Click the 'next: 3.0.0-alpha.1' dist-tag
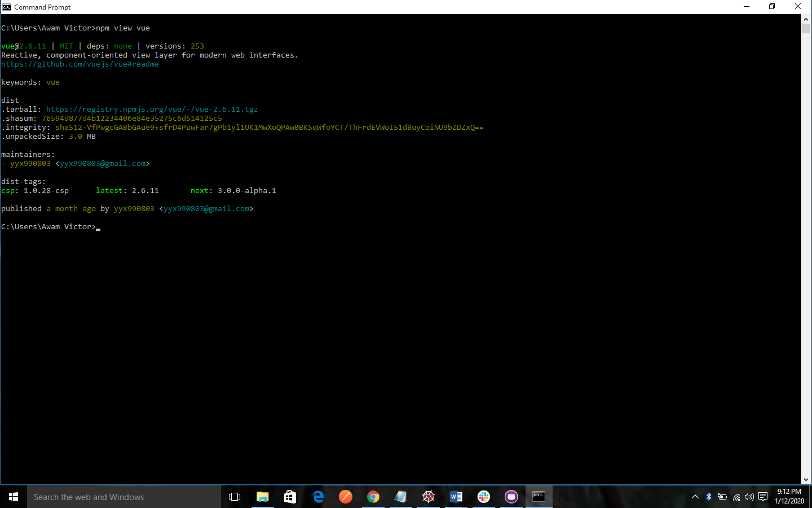 click(233, 191)
